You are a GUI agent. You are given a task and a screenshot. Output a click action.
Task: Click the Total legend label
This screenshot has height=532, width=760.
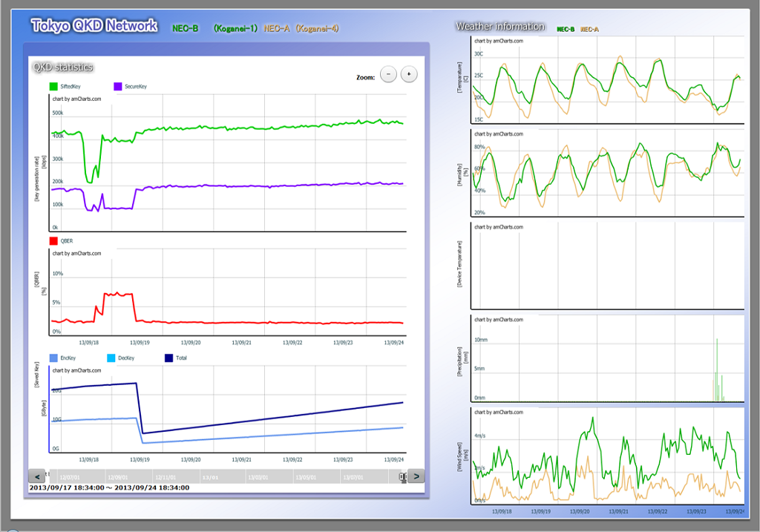tap(181, 358)
